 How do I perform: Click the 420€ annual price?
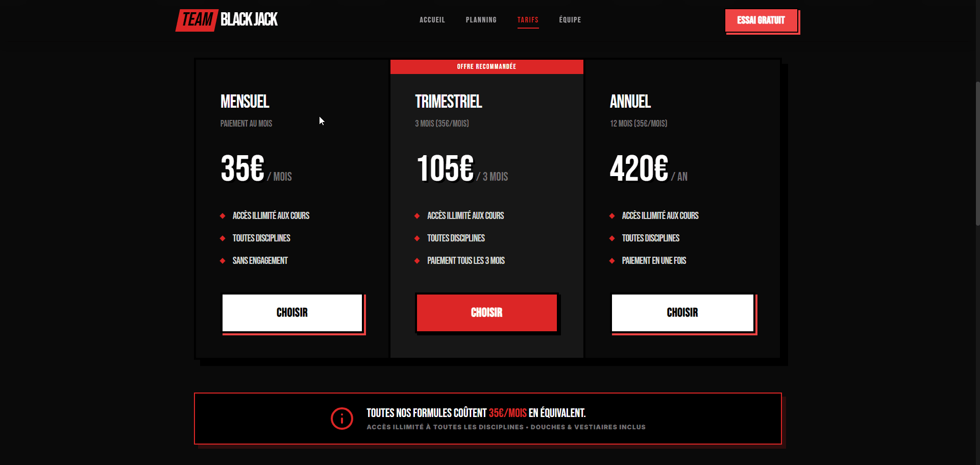[x=639, y=169]
